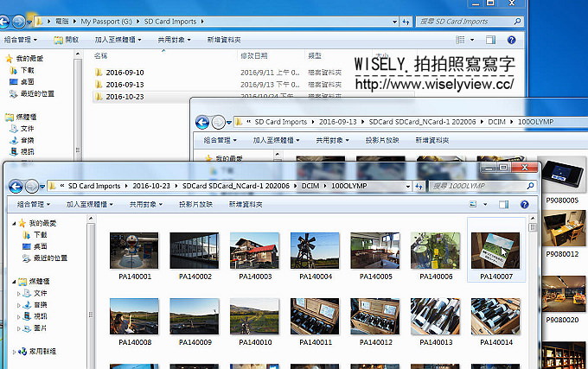Select thumbnail PA140007
Screen dimensions: 588x369
(495, 251)
